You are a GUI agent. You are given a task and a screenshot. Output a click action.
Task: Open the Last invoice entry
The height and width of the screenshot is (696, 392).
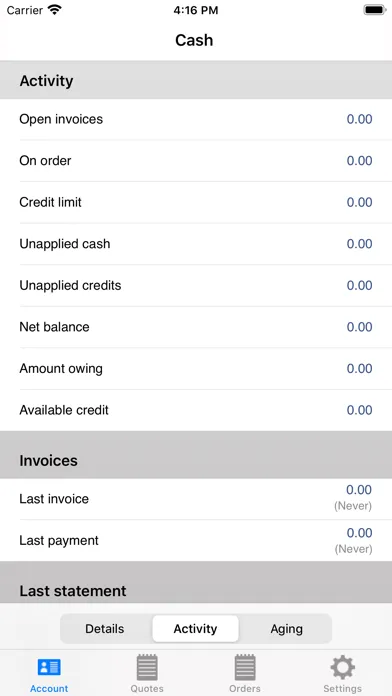coord(196,499)
